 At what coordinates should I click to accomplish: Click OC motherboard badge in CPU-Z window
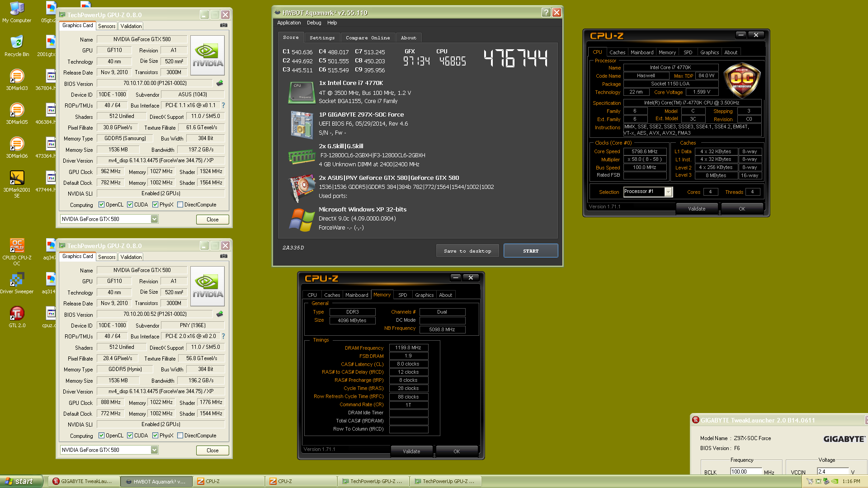[x=742, y=81]
